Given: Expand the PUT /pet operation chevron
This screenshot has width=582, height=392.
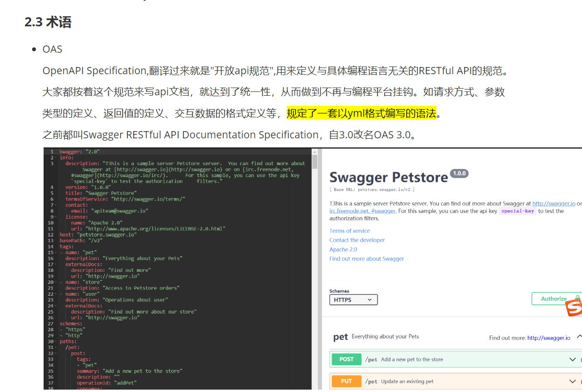Looking at the screenshot, I should point(572,381).
